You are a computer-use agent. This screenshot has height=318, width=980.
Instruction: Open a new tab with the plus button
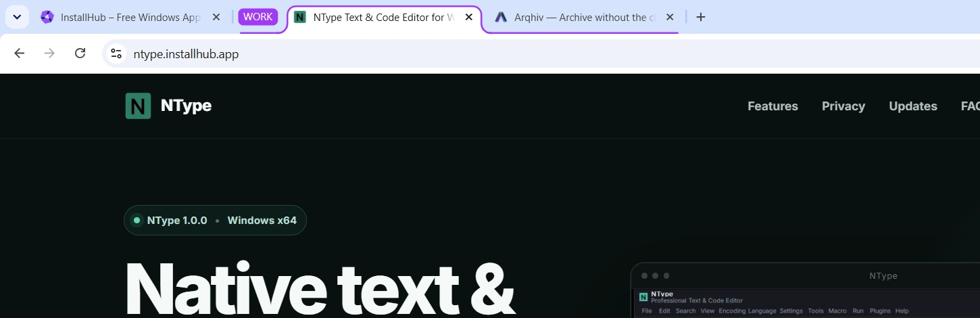pos(700,18)
